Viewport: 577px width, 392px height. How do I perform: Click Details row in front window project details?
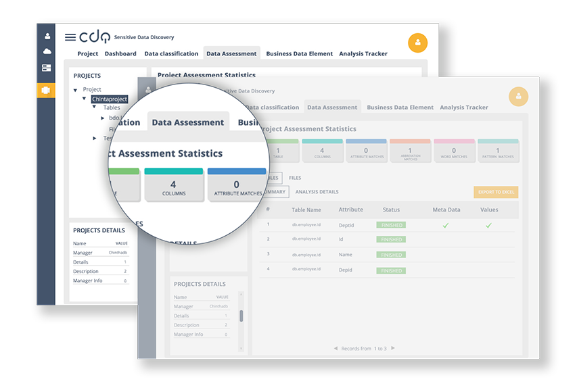201,316
